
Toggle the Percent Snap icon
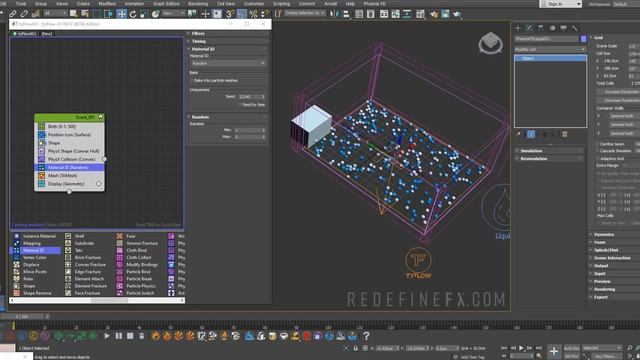point(253,14)
